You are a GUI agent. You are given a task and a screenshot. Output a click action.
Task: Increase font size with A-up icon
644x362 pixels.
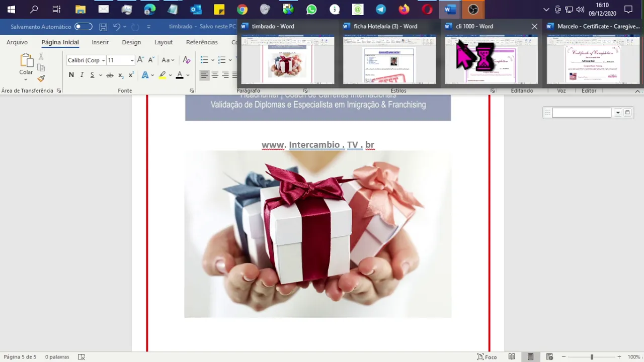point(141,60)
